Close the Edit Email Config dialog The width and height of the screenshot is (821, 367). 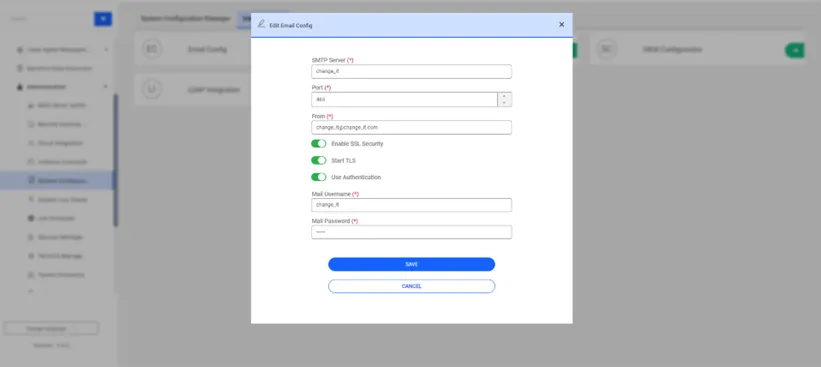point(561,25)
